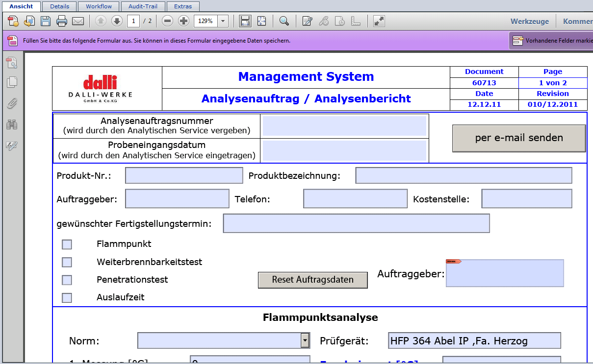The width and height of the screenshot is (593, 364).
Task: Click the form icon in the purple message bar
Action: click(x=13, y=41)
